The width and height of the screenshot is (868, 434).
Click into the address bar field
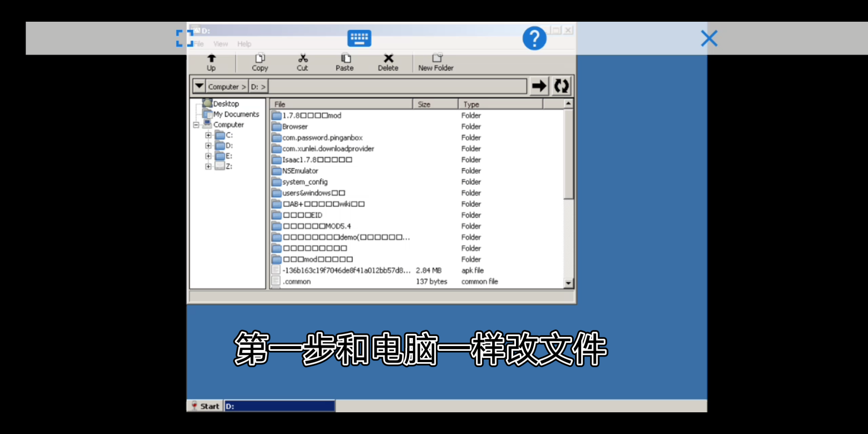coord(397,86)
